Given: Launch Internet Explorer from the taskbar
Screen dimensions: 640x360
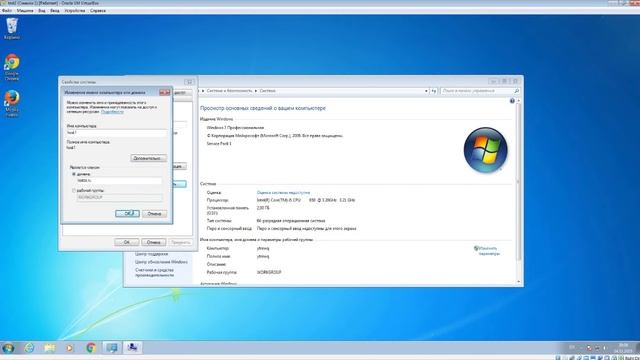Looking at the screenshot, I should (29, 348).
